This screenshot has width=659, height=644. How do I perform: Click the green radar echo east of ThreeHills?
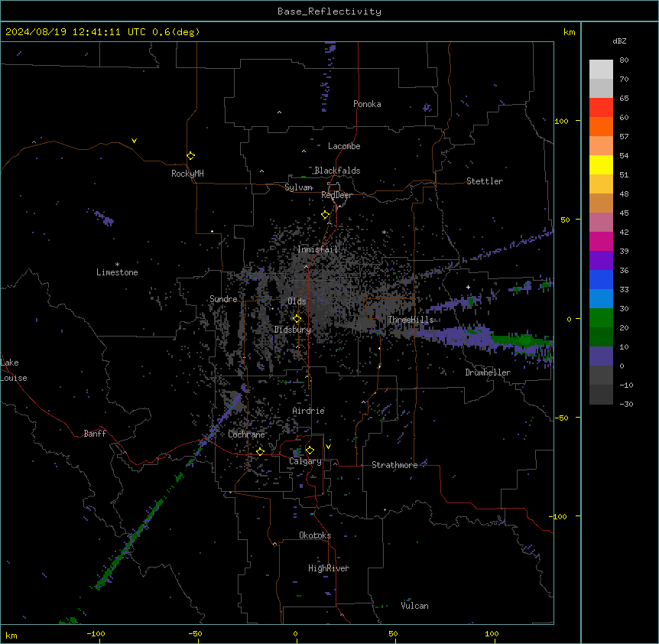[x=521, y=340]
